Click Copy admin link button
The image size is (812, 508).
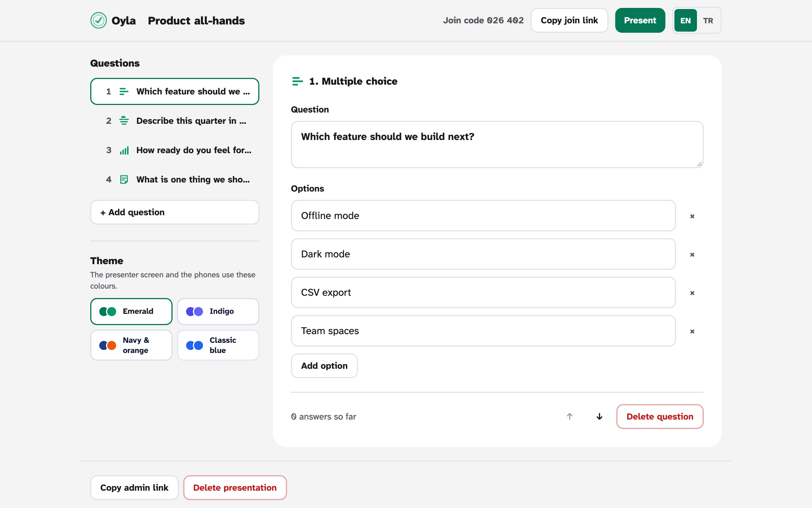tap(134, 488)
